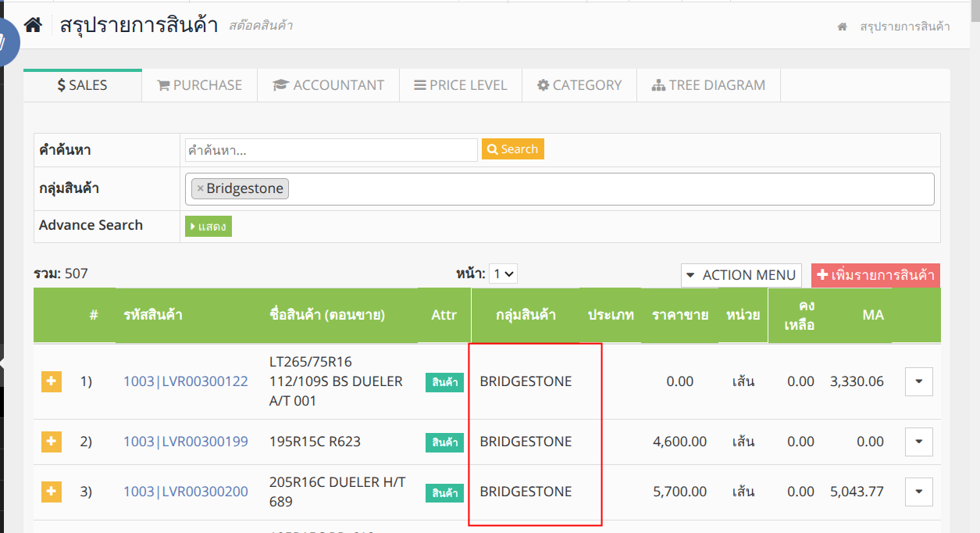The height and width of the screenshot is (533, 980).
Task: Open row 1 action dropdown arrow
Action: pos(919,381)
